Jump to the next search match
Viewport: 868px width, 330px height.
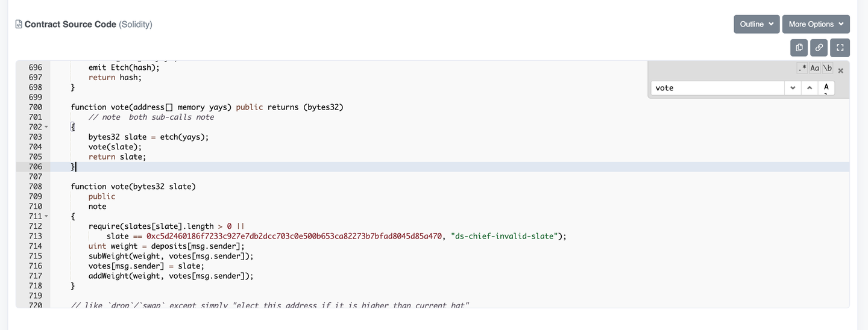coord(793,88)
